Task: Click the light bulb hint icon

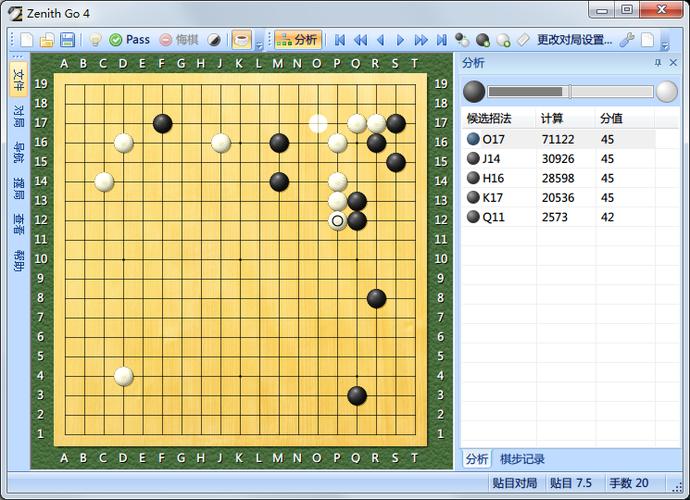Action: click(95, 40)
